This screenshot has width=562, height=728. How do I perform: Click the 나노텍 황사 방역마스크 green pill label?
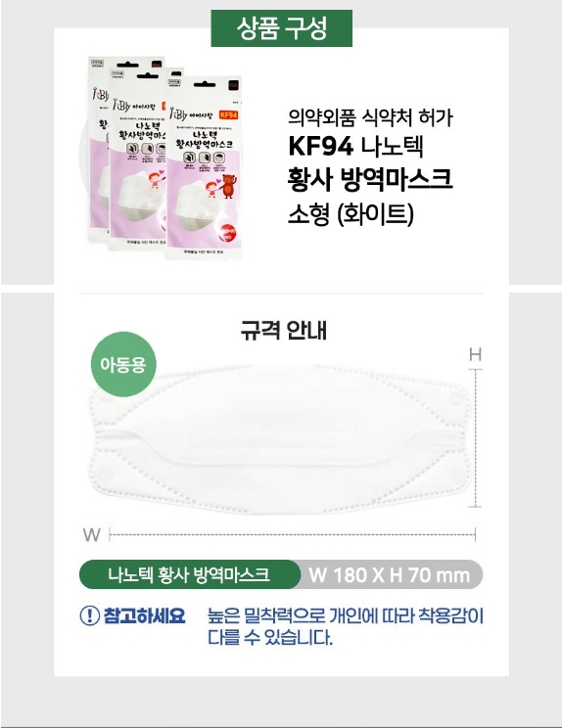click(190, 574)
